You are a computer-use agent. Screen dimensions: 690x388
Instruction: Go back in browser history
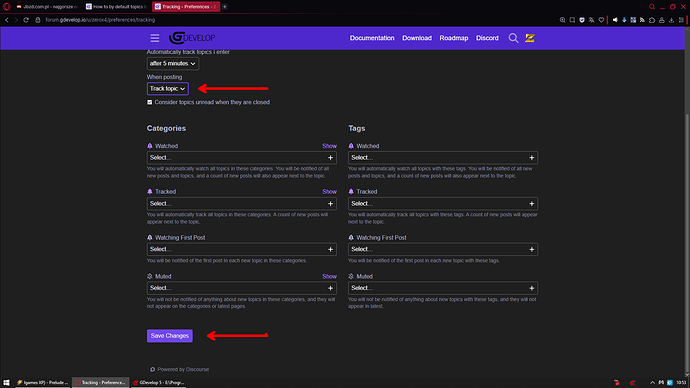7,20
